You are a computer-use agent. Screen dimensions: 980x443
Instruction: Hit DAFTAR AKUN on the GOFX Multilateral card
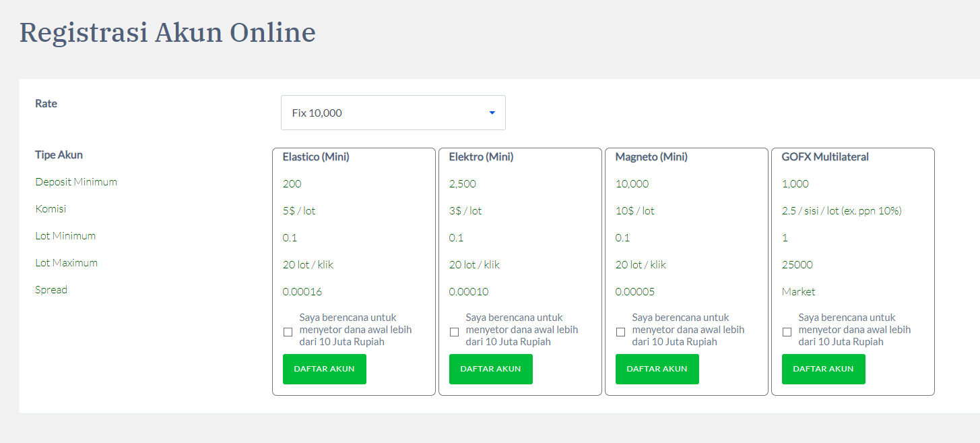coord(823,369)
